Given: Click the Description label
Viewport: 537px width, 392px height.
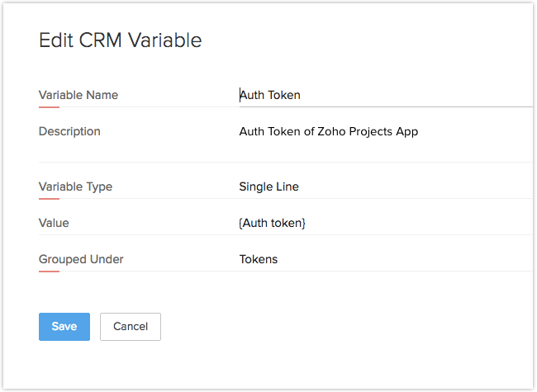Looking at the screenshot, I should (x=69, y=131).
